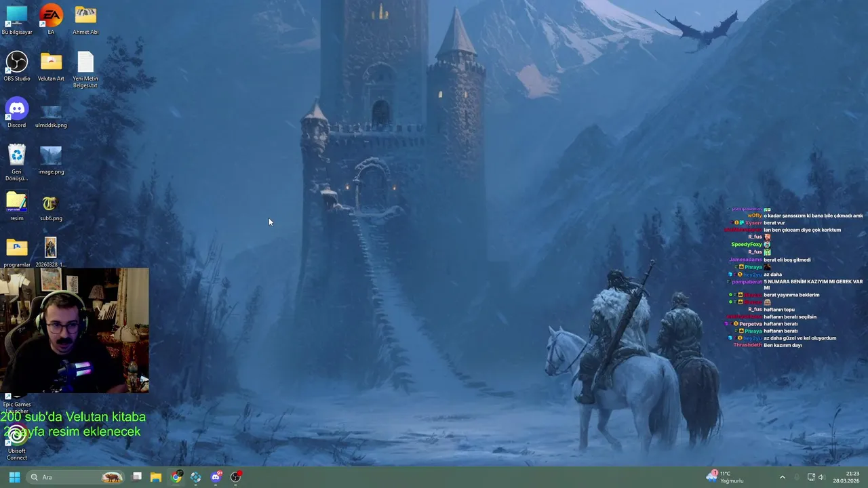Select ulmddsk.png image file
This screenshot has height=488, width=868.
[51, 116]
